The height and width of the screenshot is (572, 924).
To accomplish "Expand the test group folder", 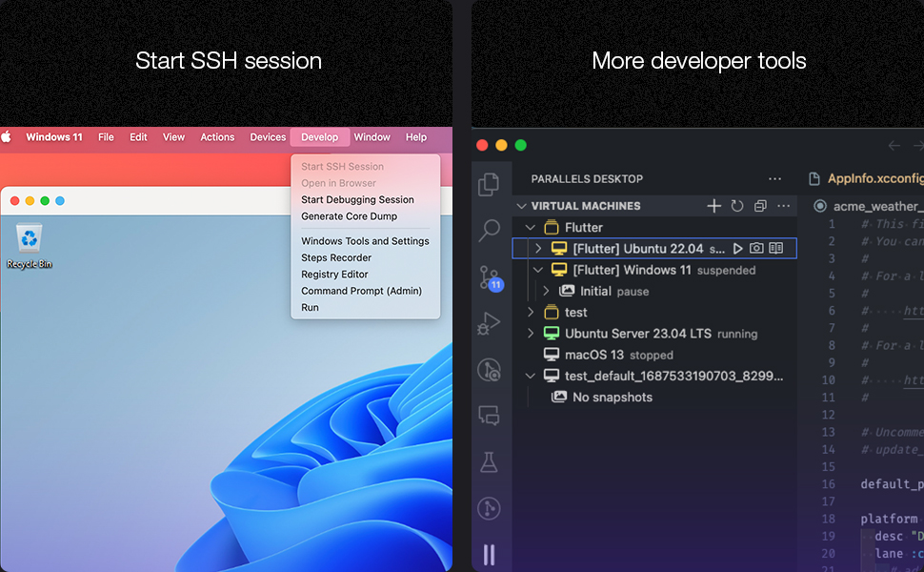I will pos(531,313).
